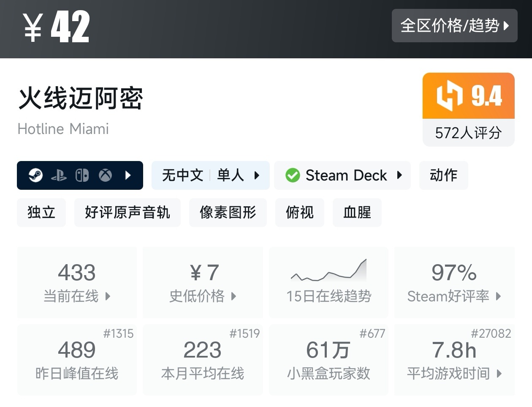This screenshot has height=407, width=532.
Task: Open 全区价格/趋势 price trends
Action: pos(454,26)
